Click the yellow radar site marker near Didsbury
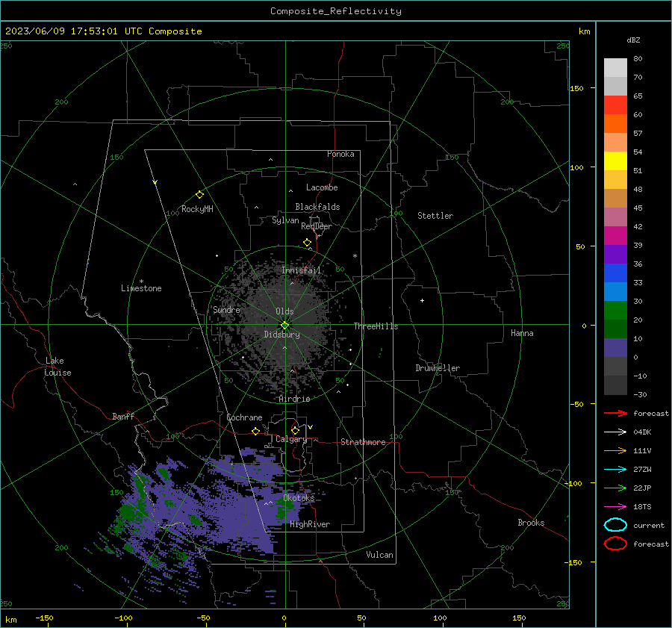This screenshot has height=628, width=672. (x=284, y=325)
